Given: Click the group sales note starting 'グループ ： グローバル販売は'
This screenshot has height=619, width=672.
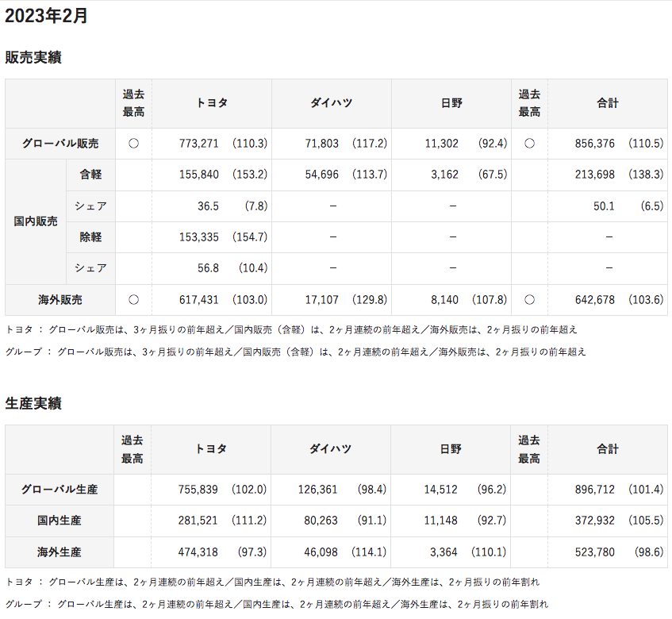Looking at the screenshot, I should point(295,352).
